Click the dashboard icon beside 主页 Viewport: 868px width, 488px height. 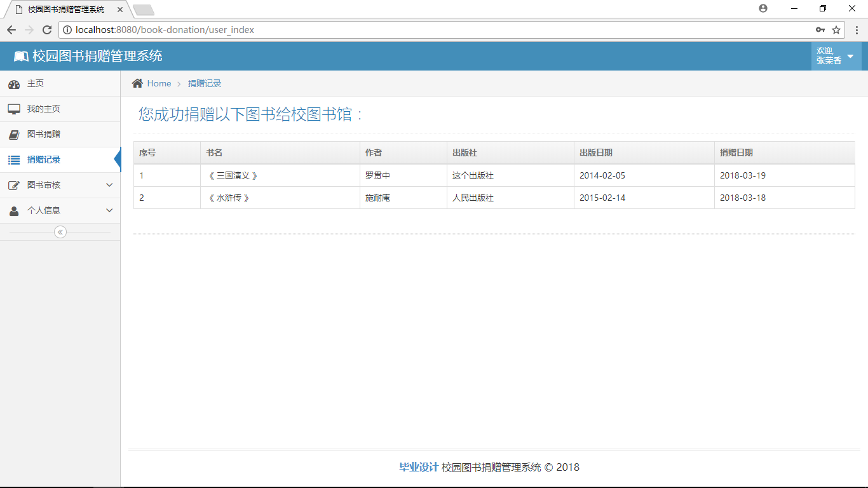pos(13,84)
